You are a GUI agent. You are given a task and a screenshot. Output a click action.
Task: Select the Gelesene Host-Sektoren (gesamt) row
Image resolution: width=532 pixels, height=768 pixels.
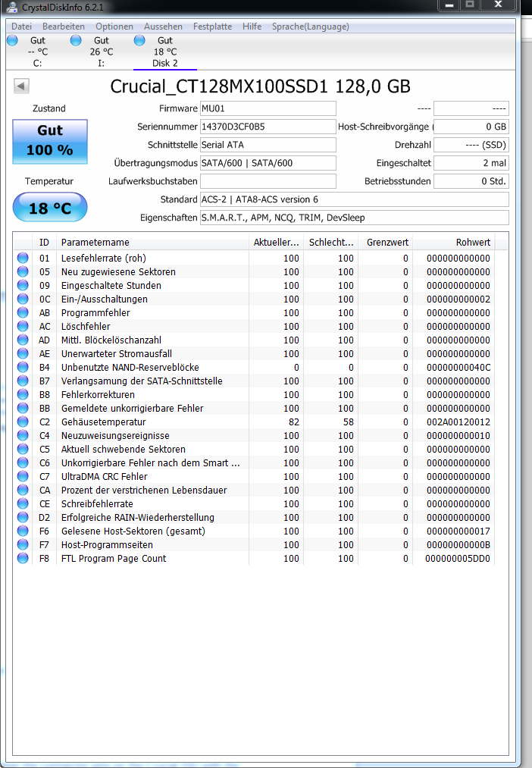255,531
